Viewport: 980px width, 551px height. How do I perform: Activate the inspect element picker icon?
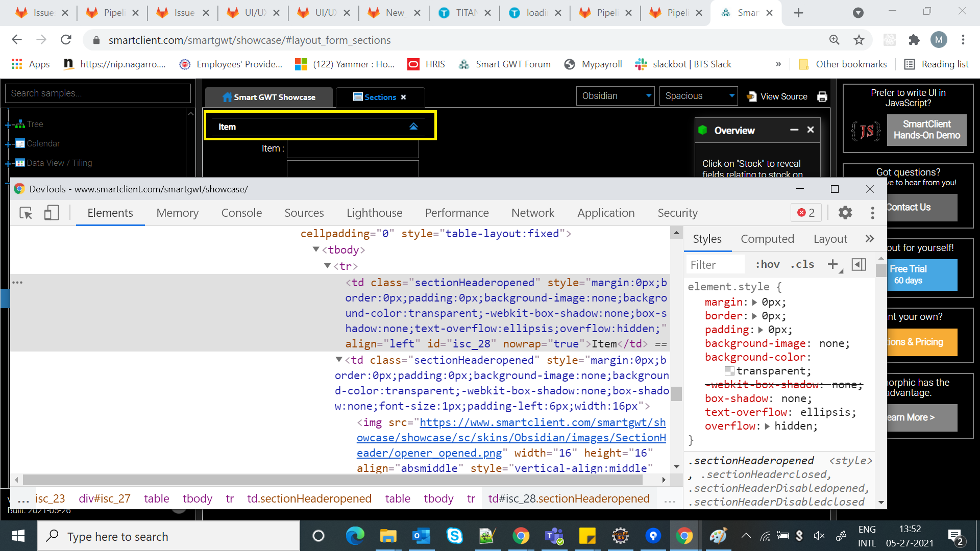coord(26,213)
